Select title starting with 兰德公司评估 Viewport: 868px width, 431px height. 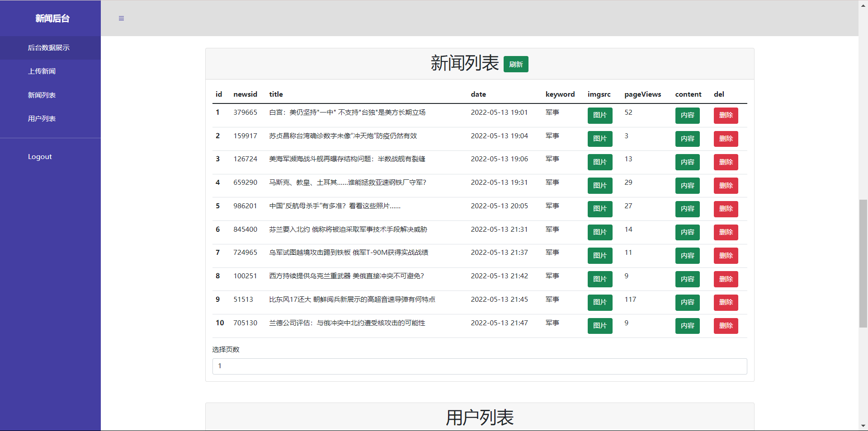pos(347,323)
